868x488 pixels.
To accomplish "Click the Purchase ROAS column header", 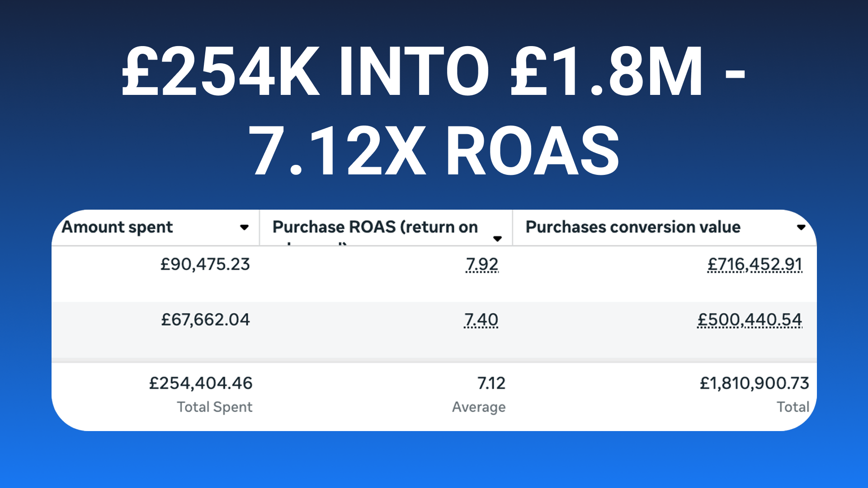I will [x=375, y=227].
